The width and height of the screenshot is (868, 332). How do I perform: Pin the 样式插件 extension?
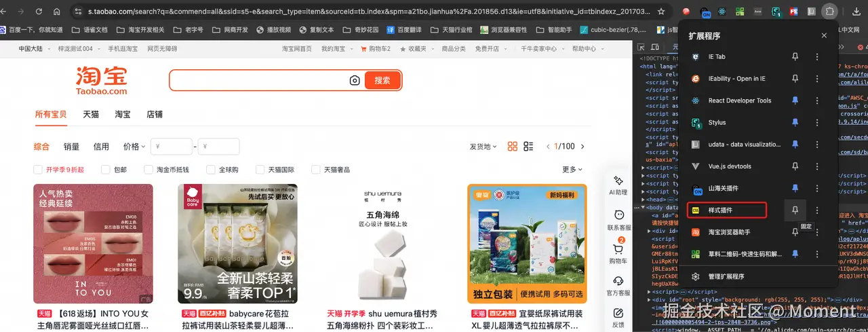tap(795, 210)
